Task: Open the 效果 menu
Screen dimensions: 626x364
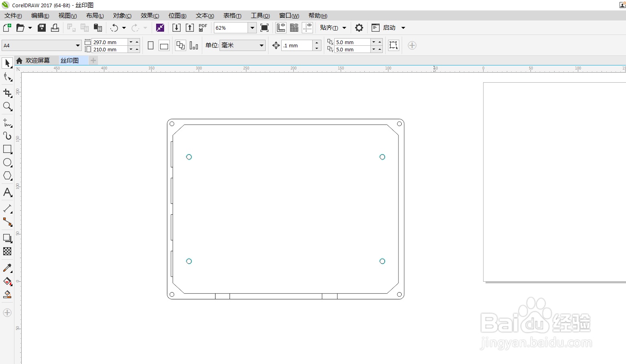Action: (150, 16)
